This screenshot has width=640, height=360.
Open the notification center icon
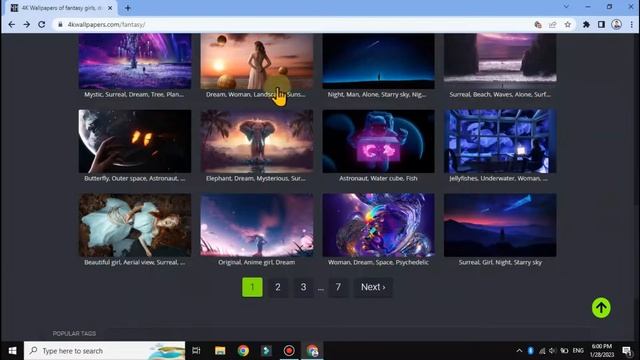(x=627, y=351)
